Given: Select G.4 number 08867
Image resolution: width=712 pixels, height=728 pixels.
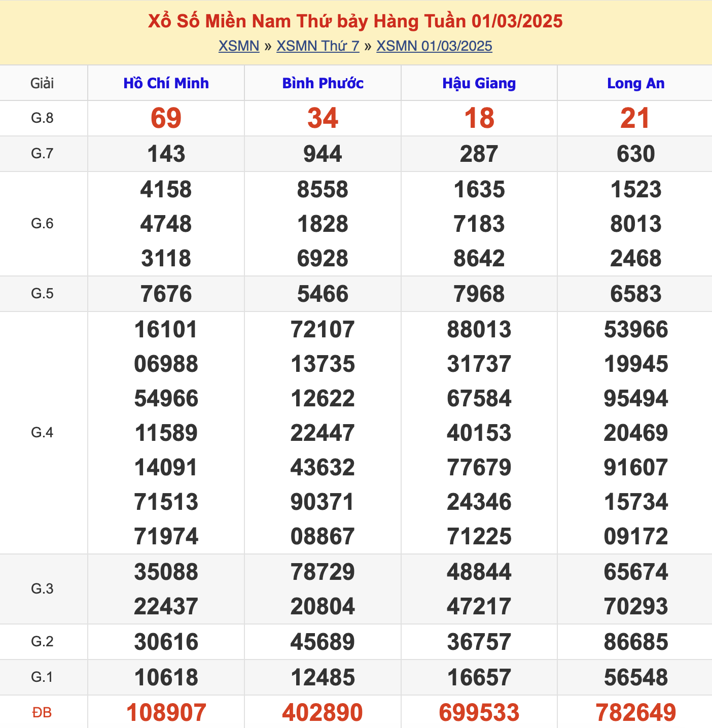Looking at the screenshot, I should tap(323, 537).
